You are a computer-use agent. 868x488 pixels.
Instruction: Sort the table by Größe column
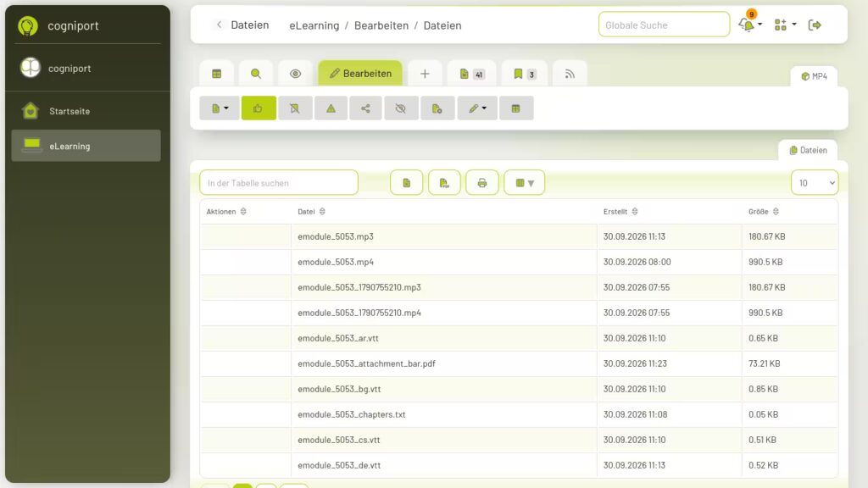coord(764,211)
